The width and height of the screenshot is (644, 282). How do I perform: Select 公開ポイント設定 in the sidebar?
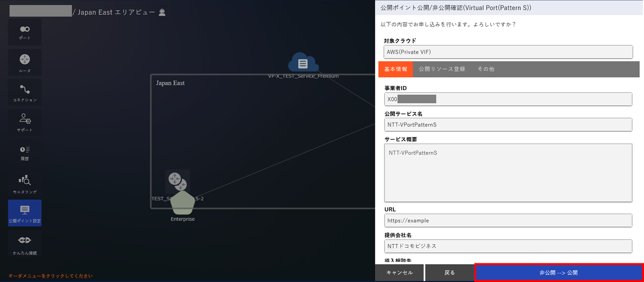coord(25,213)
